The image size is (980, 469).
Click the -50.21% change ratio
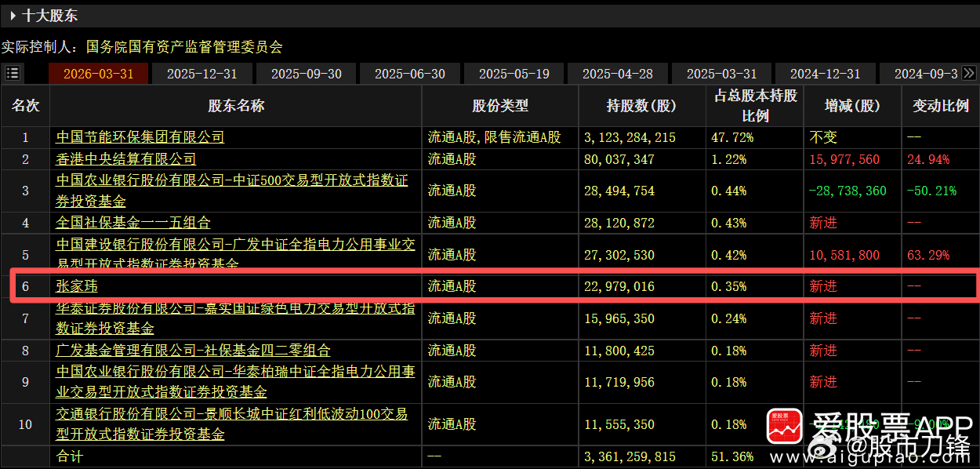(931, 191)
